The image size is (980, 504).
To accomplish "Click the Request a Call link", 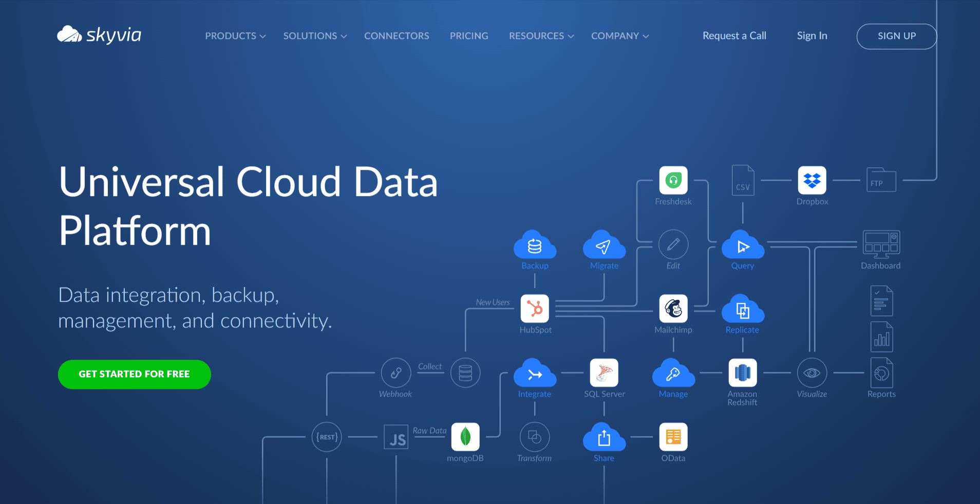I will (x=734, y=35).
